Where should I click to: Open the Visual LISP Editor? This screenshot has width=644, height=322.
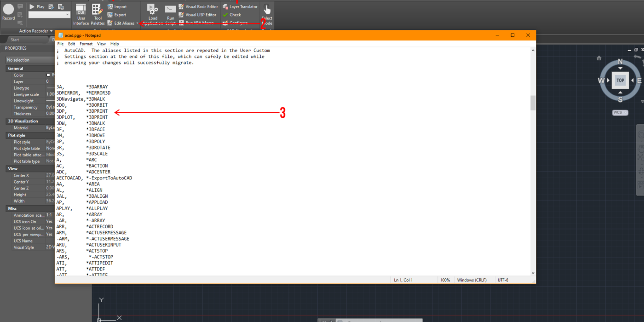[x=201, y=15]
